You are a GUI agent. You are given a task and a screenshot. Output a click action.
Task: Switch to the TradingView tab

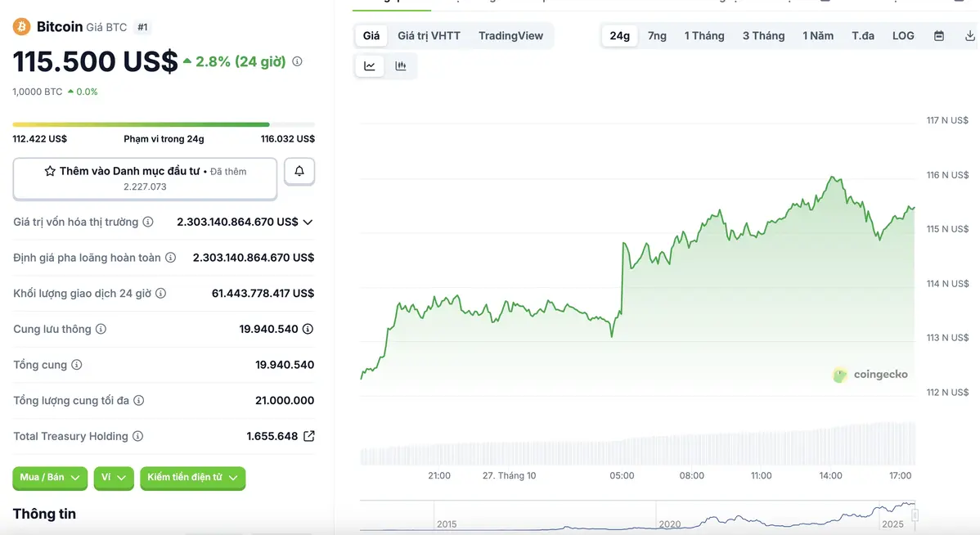(510, 35)
